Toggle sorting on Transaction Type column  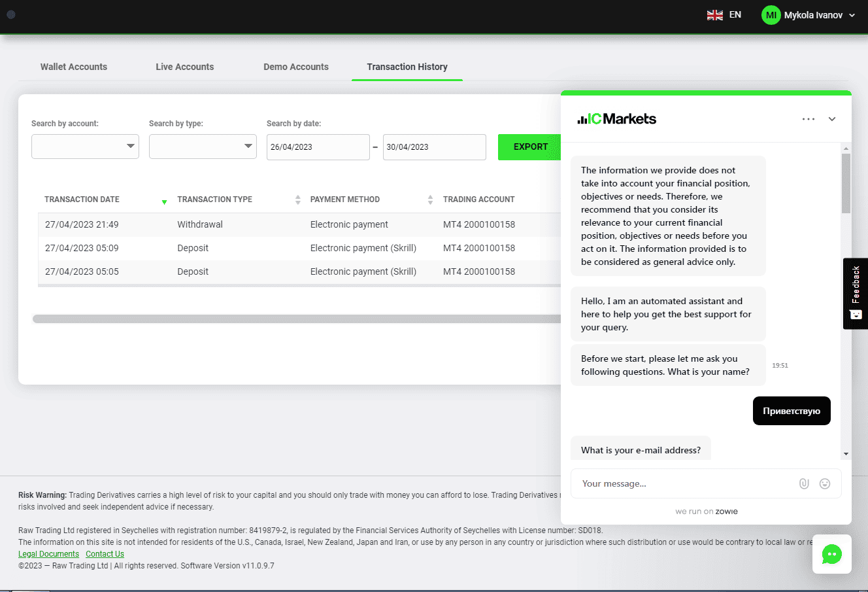(x=298, y=200)
